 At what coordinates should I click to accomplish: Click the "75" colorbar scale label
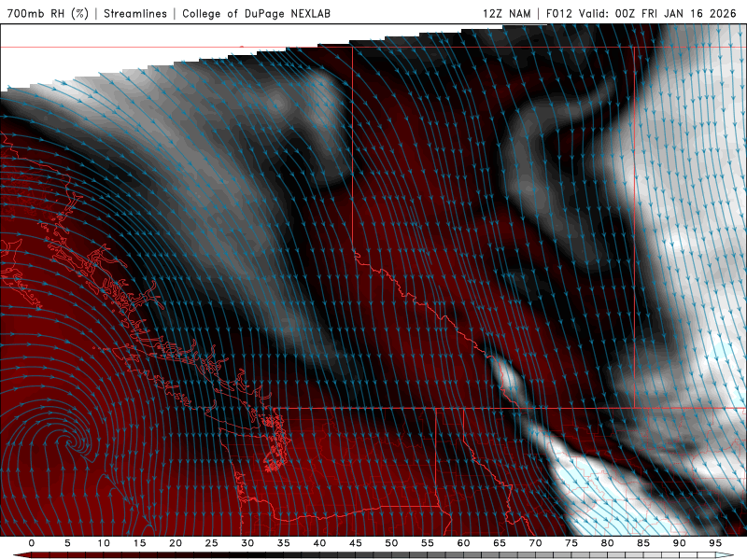(571, 543)
